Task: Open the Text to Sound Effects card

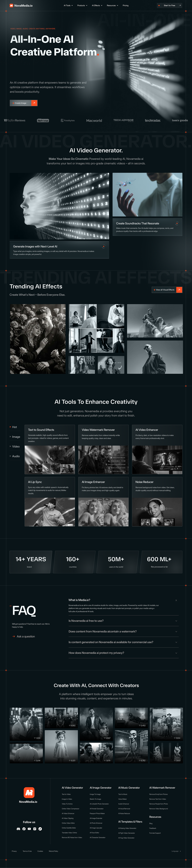Action: pyautogui.click(x=50, y=450)
